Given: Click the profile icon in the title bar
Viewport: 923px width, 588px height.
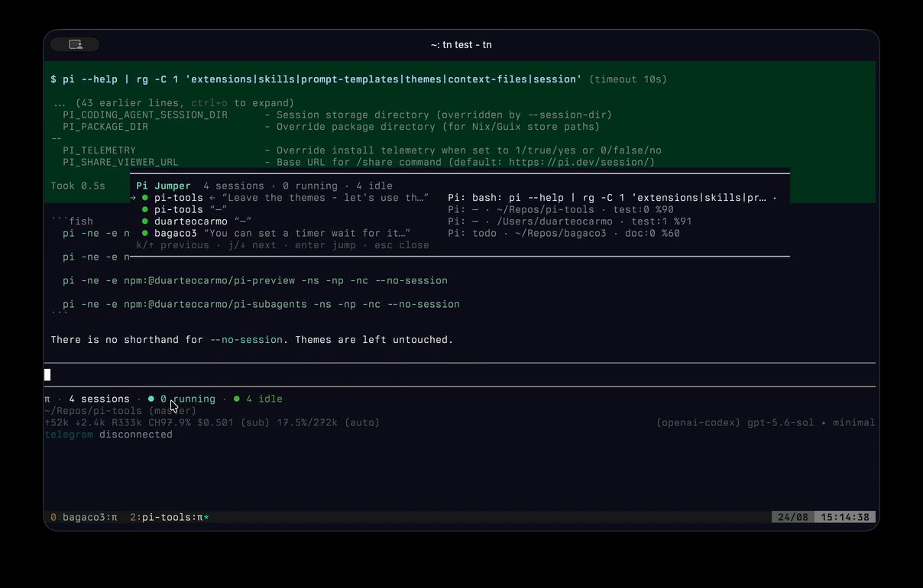Looking at the screenshot, I should pyautogui.click(x=75, y=45).
